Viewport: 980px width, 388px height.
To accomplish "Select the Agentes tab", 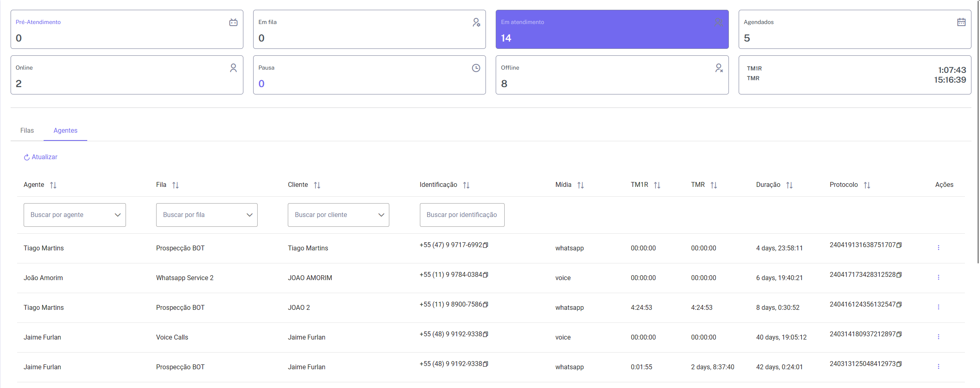I will (x=65, y=131).
